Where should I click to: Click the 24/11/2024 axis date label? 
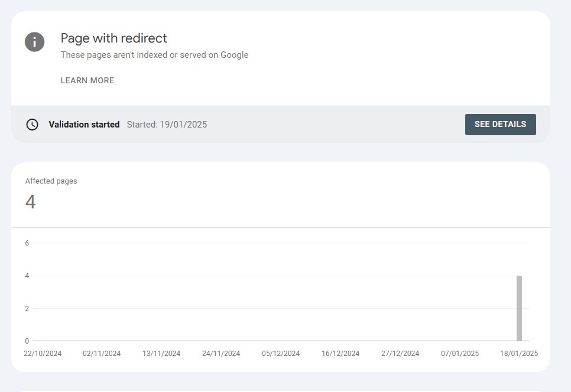(221, 354)
